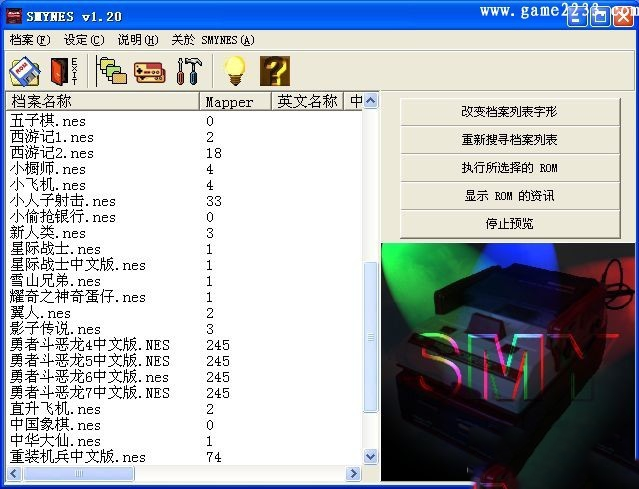
Task: Open ROM file using the floppy disk icon
Action: pyautogui.click(x=25, y=72)
